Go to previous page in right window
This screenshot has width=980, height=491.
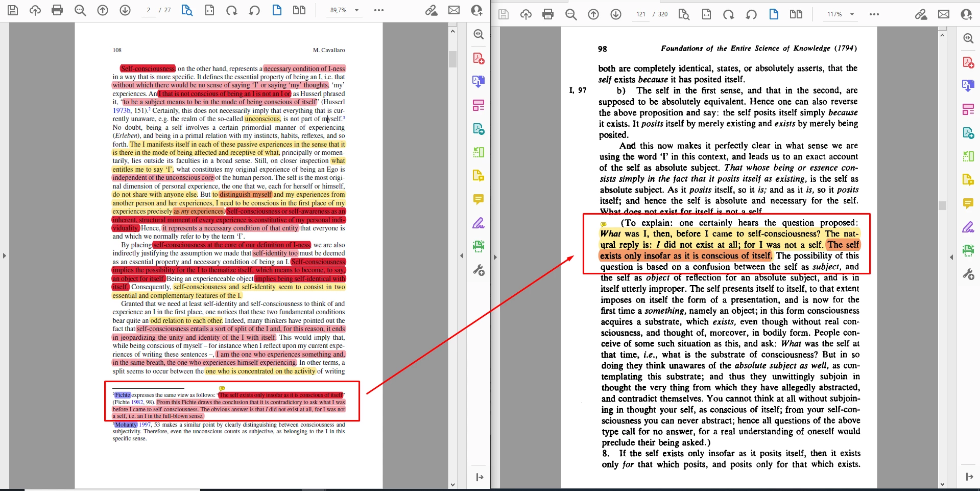(593, 14)
